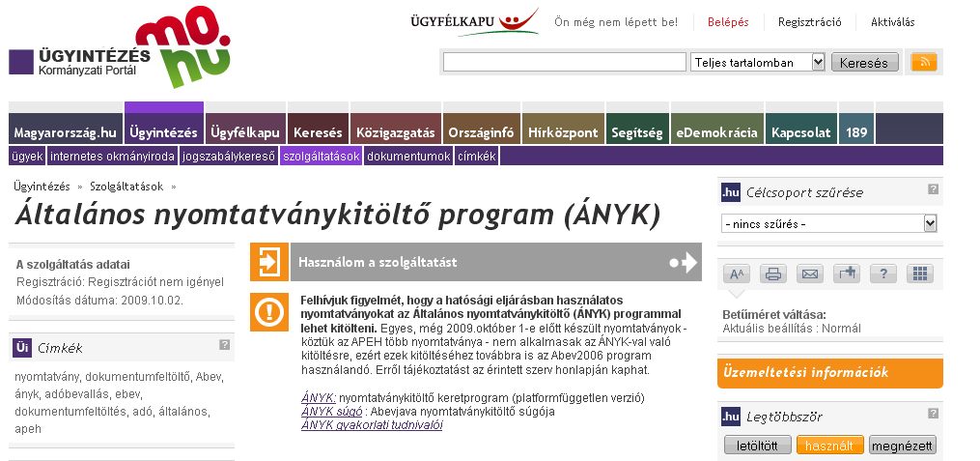
Task: Click into the search text field
Action: [565, 62]
